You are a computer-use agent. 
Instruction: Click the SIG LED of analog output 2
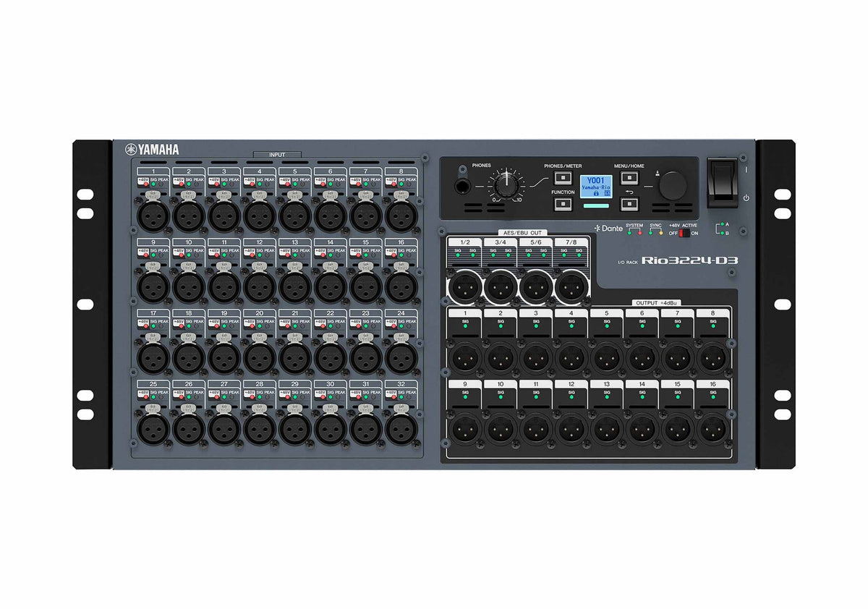pos(501,325)
